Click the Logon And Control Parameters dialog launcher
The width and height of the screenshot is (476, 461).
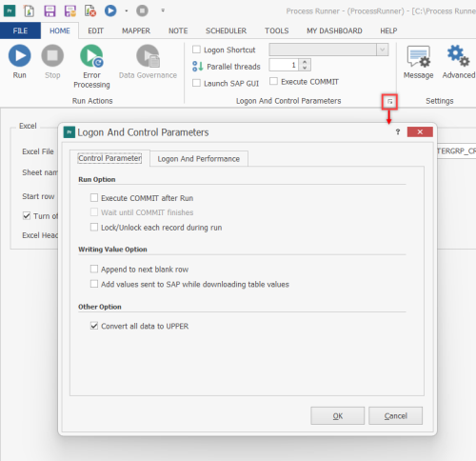coord(389,102)
